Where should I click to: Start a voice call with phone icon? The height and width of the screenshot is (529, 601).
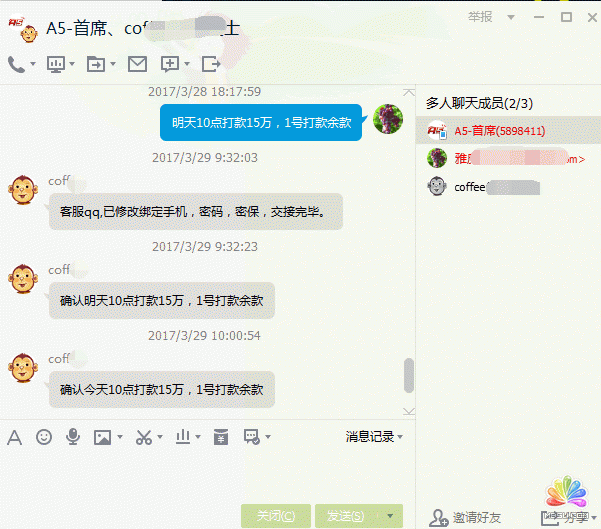[x=16, y=64]
